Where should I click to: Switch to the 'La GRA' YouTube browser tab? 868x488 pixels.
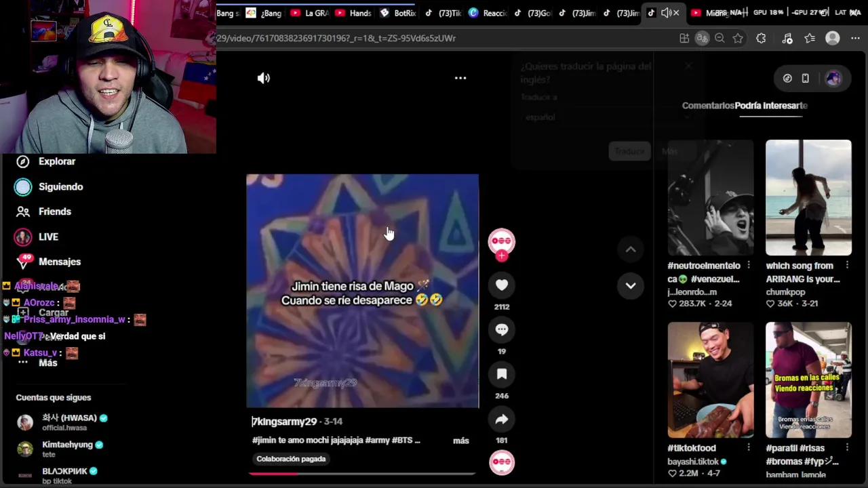[309, 13]
